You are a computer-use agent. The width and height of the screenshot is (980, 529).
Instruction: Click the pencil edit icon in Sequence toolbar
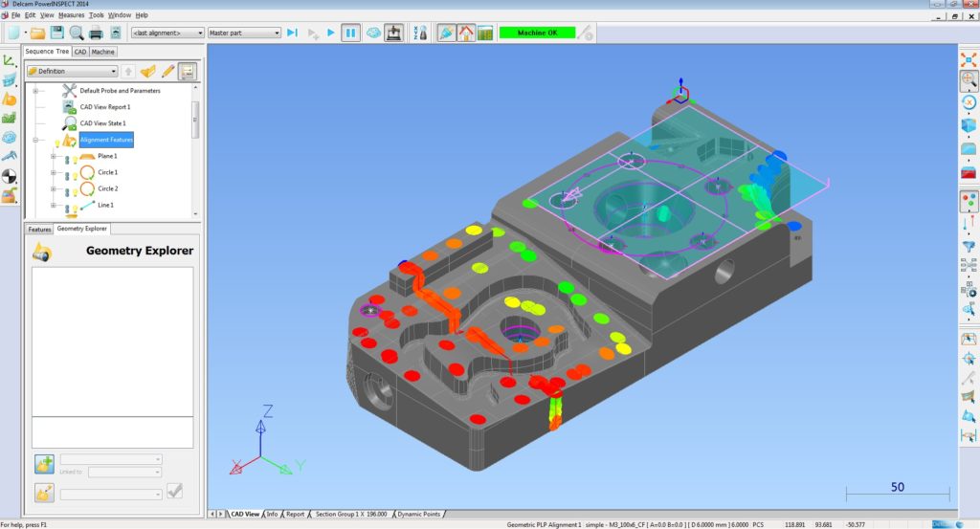pyautogui.click(x=167, y=71)
